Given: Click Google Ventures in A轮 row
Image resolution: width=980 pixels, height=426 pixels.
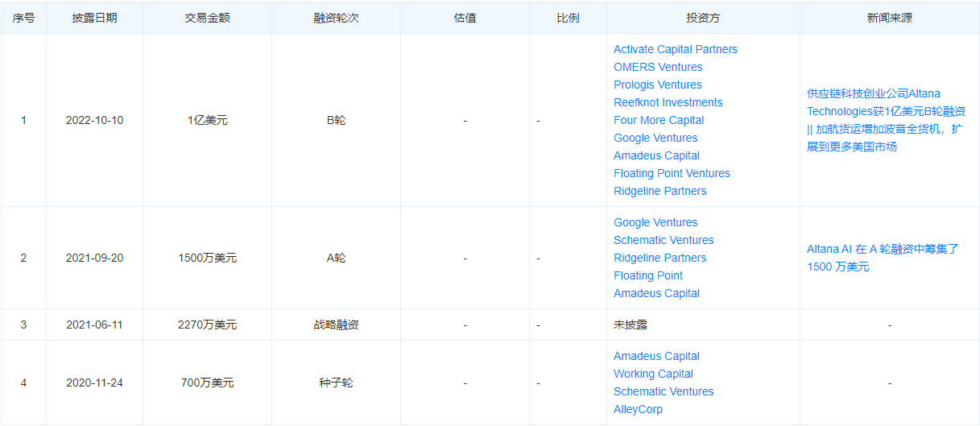Looking at the screenshot, I should [x=655, y=222].
